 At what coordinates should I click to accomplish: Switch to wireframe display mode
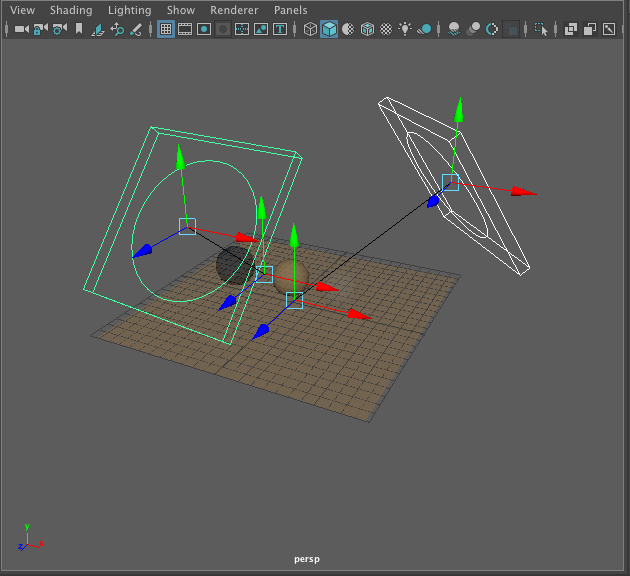click(x=310, y=30)
